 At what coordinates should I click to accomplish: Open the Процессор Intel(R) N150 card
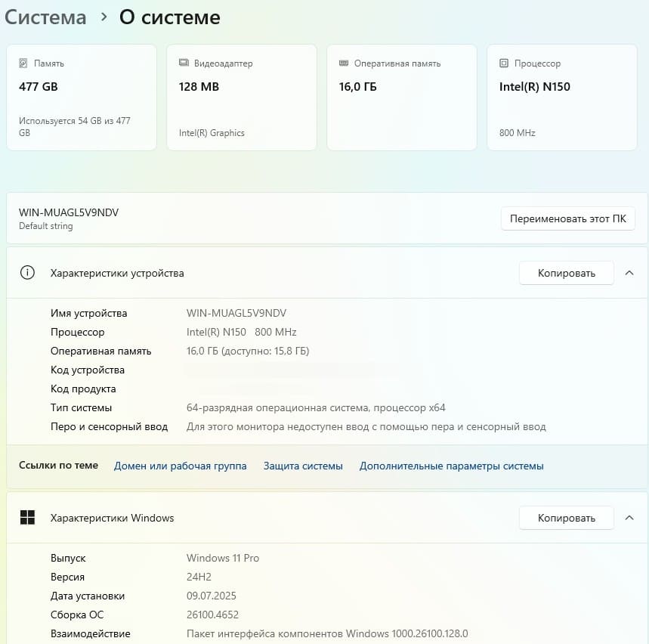tap(562, 98)
